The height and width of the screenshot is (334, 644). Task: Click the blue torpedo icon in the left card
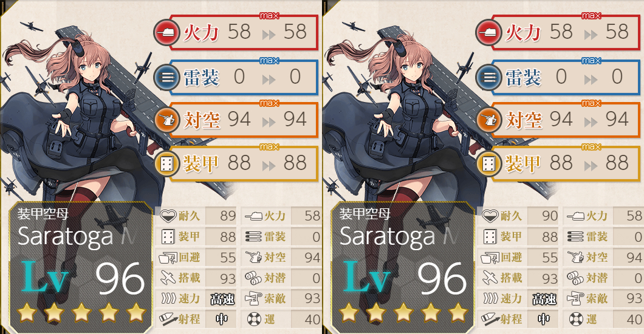click(166, 77)
